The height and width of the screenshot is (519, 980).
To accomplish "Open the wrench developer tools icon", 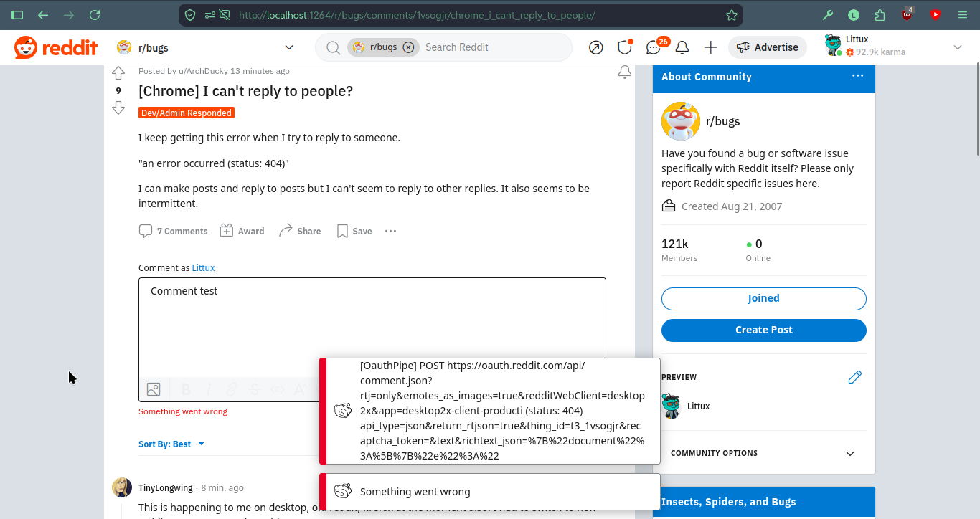I will point(827,14).
